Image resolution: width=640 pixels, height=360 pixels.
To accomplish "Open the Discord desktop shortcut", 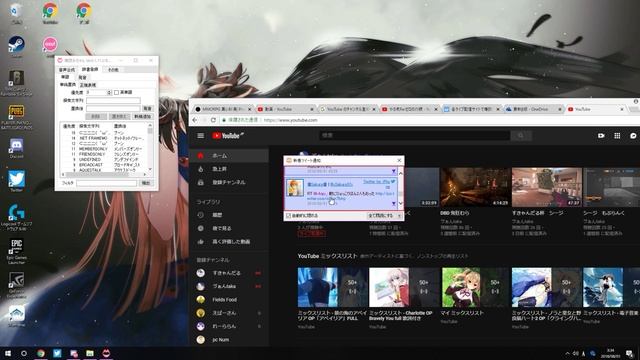I will (x=16, y=148).
